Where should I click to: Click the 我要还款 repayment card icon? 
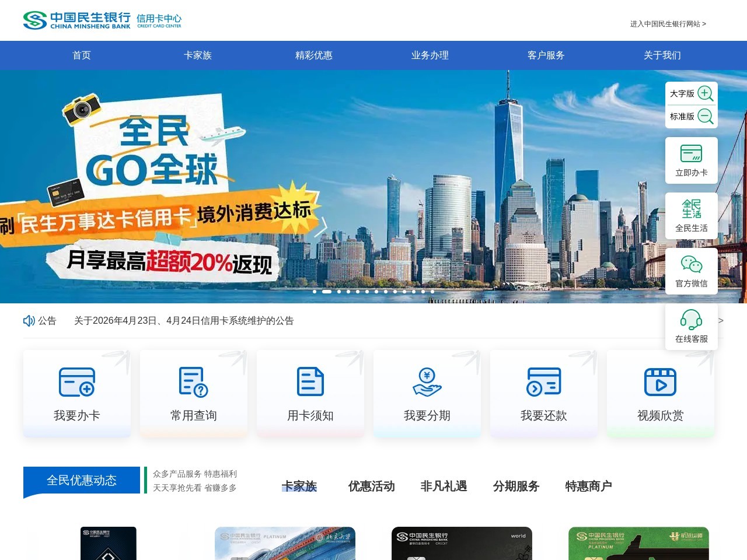tap(544, 382)
